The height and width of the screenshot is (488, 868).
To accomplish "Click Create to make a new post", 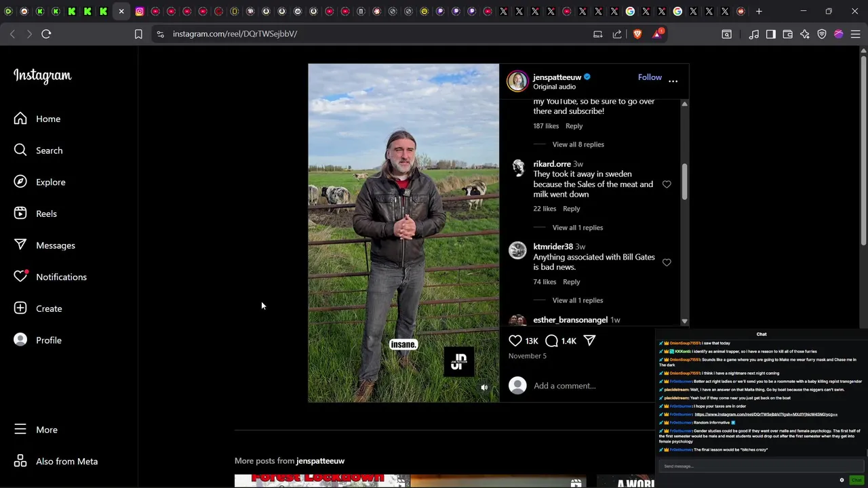I will click(38, 308).
